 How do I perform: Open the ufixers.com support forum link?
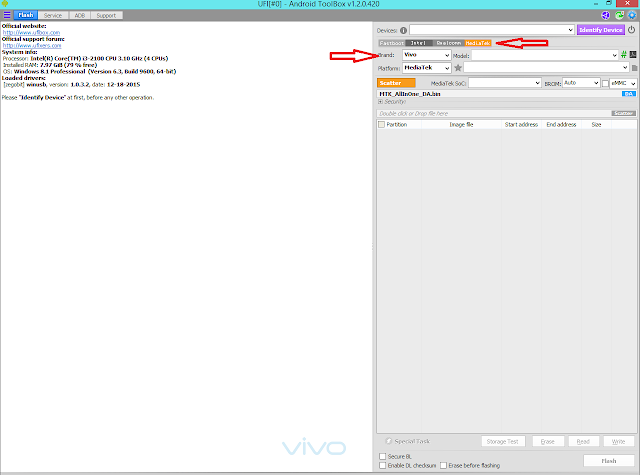click(32, 45)
